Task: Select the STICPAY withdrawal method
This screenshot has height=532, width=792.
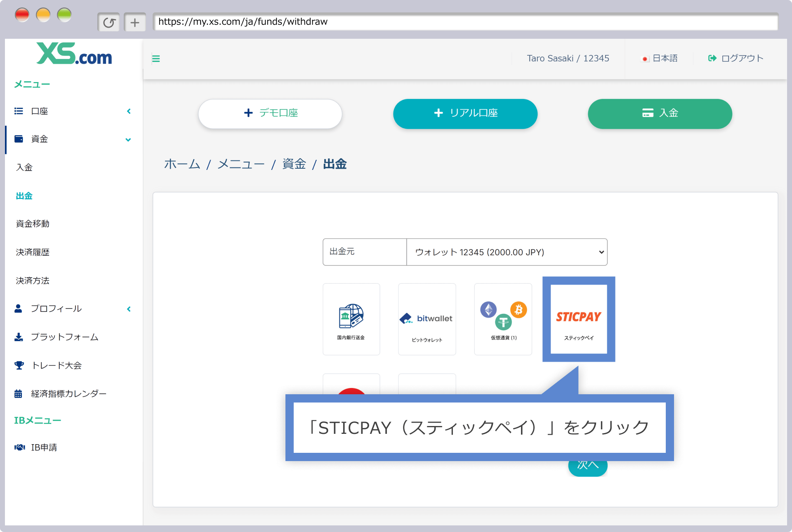Action: click(579, 319)
